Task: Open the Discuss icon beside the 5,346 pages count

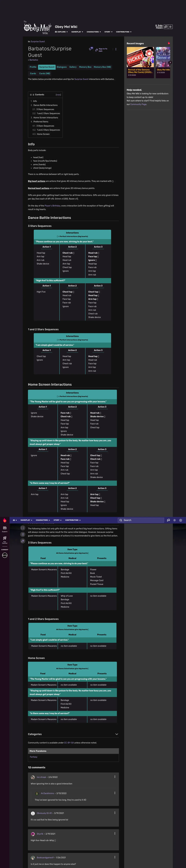Action: pyautogui.click(x=166, y=27)
